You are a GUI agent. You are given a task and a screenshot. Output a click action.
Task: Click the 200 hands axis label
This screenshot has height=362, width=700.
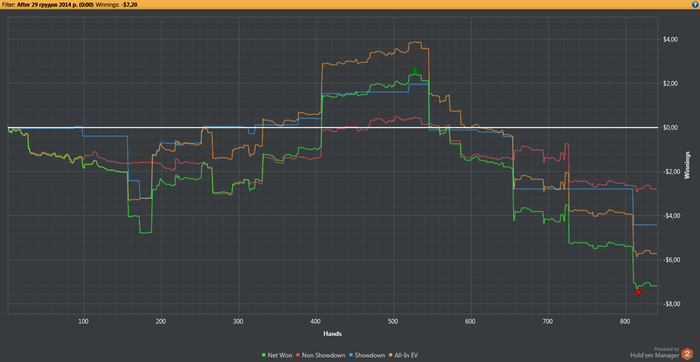[x=161, y=321]
